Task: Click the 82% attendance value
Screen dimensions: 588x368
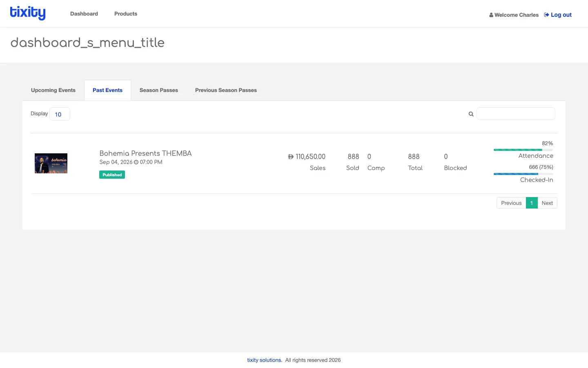Action: (x=548, y=144)
